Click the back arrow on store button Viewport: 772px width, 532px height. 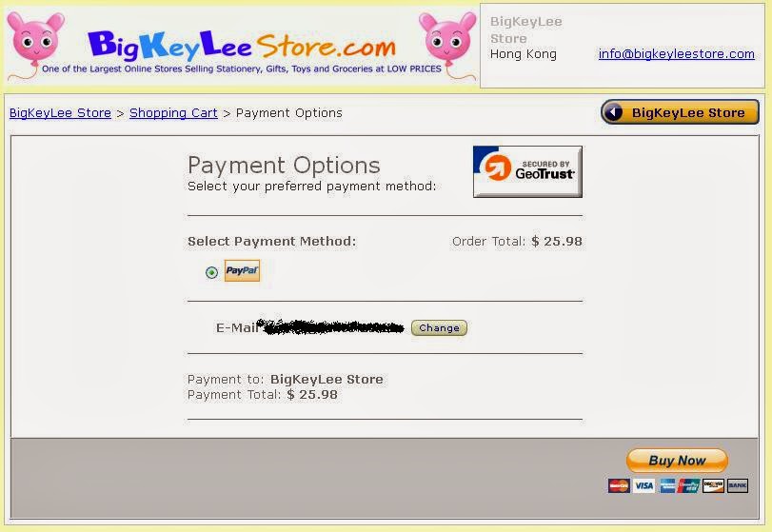pos(613,112)
